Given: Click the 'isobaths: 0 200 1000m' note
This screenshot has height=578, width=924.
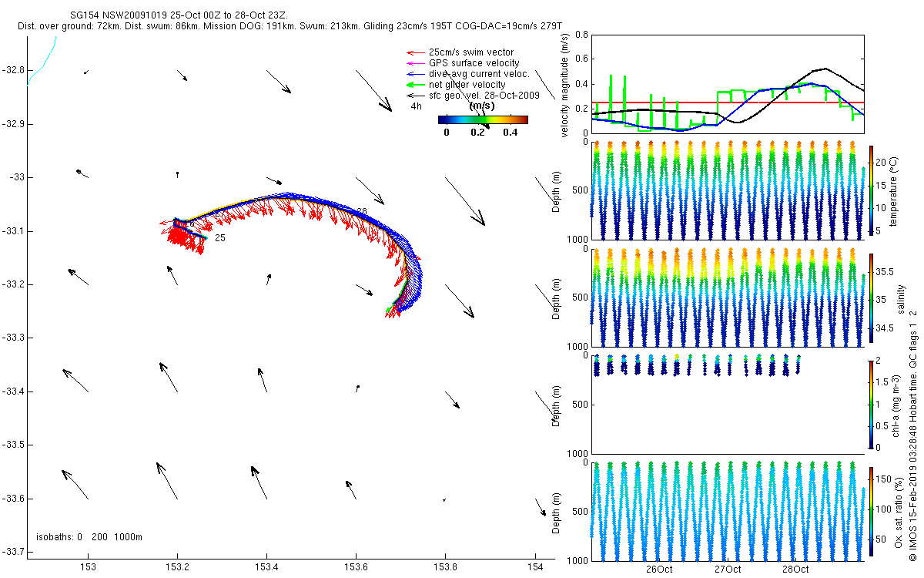Looking at the screenshot, I should point(89,537).
